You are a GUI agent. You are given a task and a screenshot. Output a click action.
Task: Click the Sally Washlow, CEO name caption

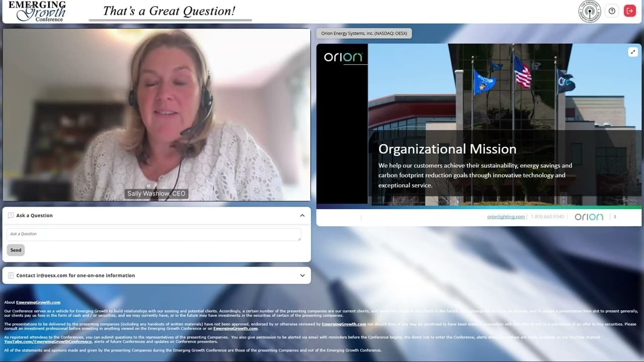pos(156,194)
